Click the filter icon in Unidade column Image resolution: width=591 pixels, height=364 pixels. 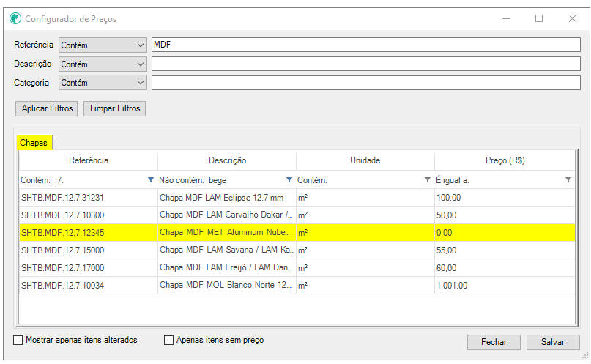click(x=428, y=180)
